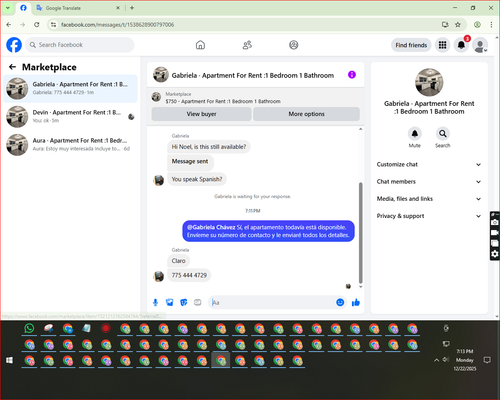500x400 pixels.
Task: Switch to the Google Translate tab
Action: pyautogui.click(x=77, y=8)
